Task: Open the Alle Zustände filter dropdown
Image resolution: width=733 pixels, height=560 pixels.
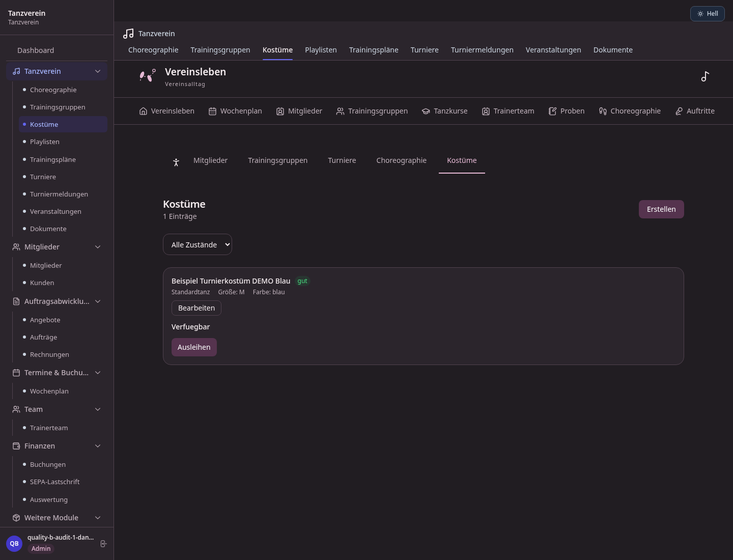Action: tap(198, 244)
